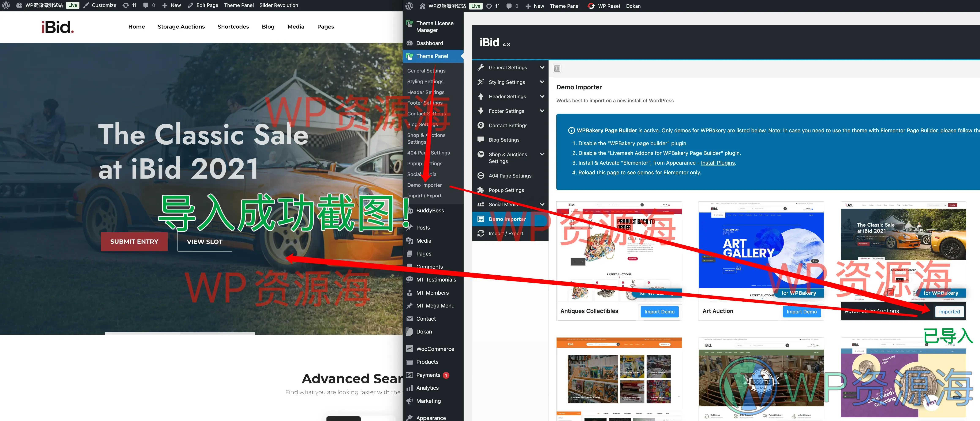Open the comments bubble in left admin bar
Screen dimensions: 980x421
coord(146,5)
